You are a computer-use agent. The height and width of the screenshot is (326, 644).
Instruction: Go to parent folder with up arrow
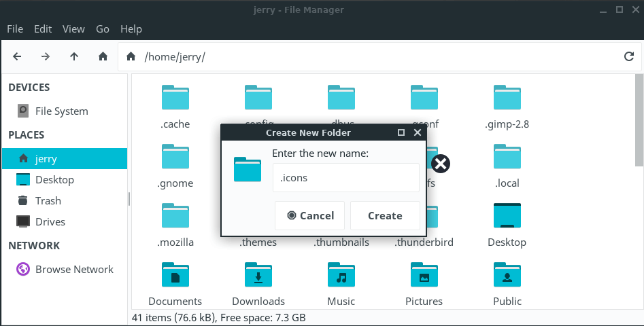74,56
